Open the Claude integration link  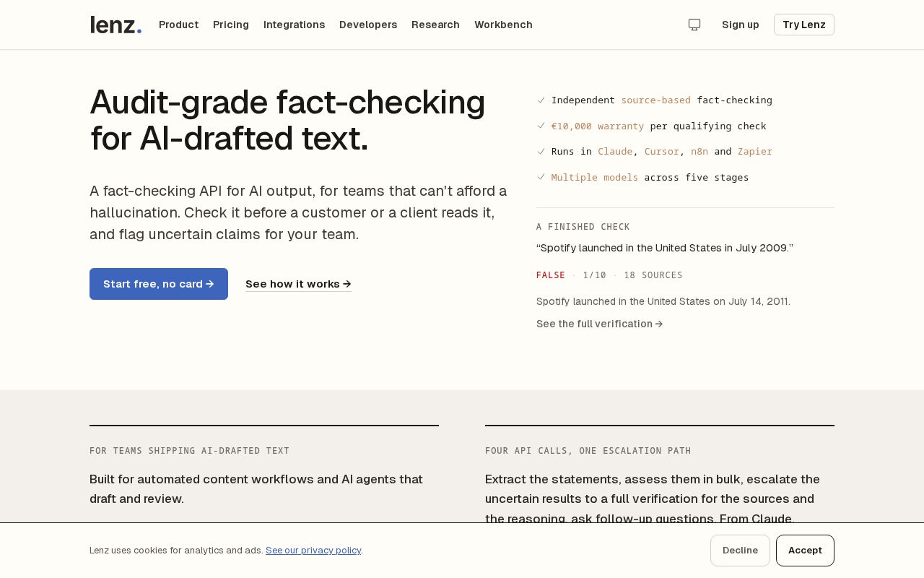615,151
